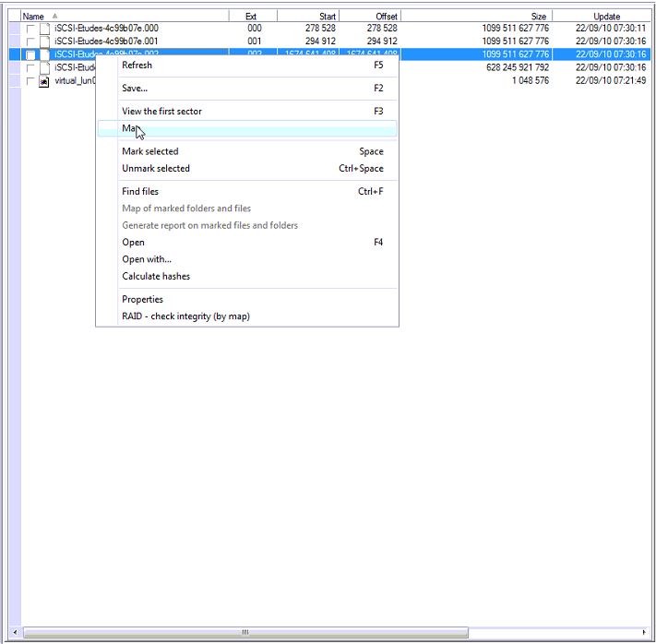Viewport: 656px width, 644px height.
Task: Click Start value 278 528
Action: pos(320,29)
